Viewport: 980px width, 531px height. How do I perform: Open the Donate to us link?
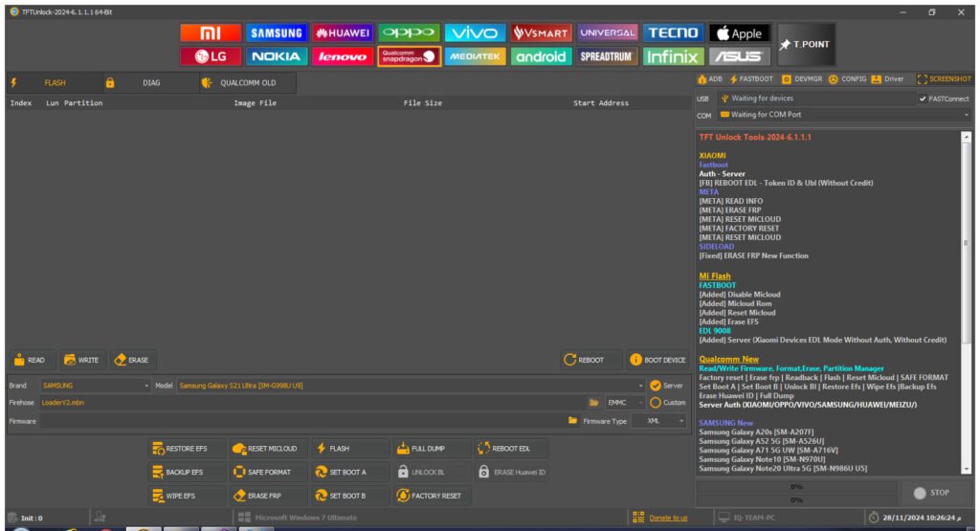668,518
